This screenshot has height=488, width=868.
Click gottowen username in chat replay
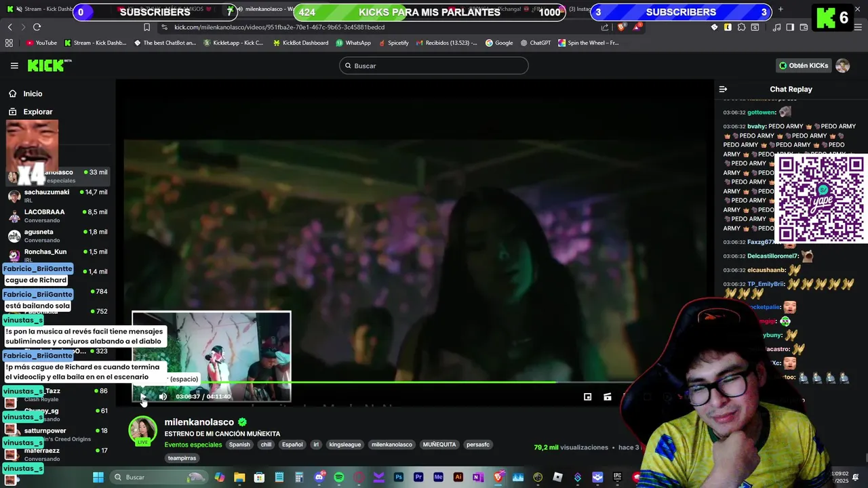pyautogui.click(x=762, y=113)
